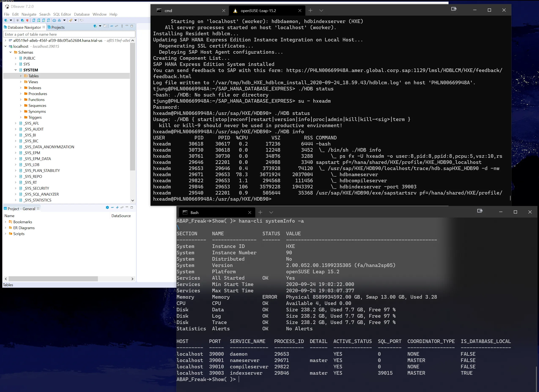Viewport: 539px width, 392px height.
Task: Disconnect from the database using red plug icon
Action: click(27, 20)
